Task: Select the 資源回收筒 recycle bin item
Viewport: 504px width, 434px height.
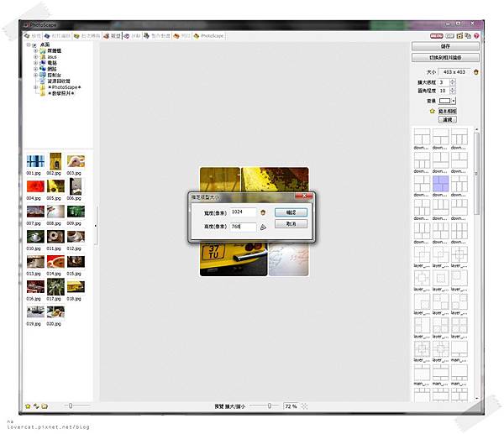Action: (59, 81)
